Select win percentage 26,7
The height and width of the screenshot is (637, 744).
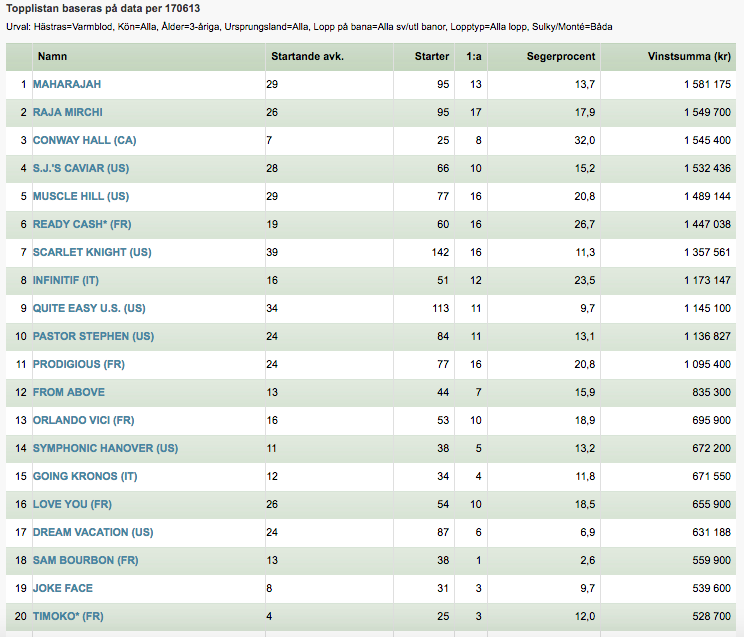tap(585, 225)
